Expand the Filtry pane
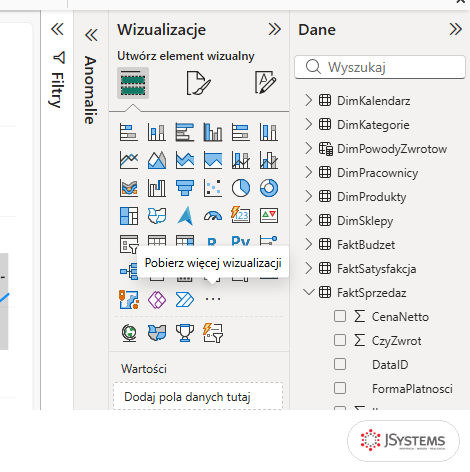The height and width of the screenshot is (472, 470). click(57, 29)
